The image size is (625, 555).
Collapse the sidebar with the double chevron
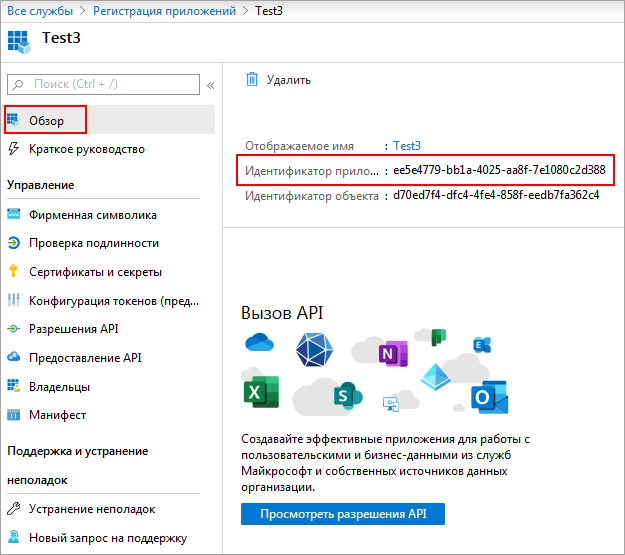tap(210, 86)
